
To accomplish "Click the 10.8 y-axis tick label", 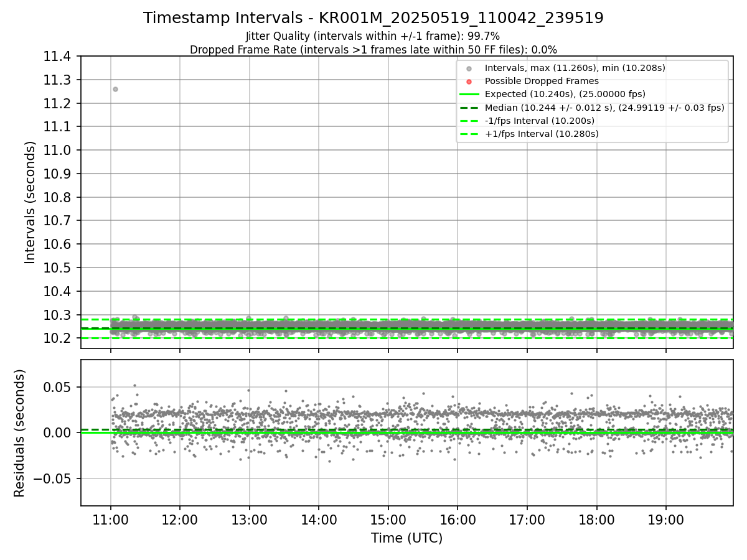I will 58,197.
